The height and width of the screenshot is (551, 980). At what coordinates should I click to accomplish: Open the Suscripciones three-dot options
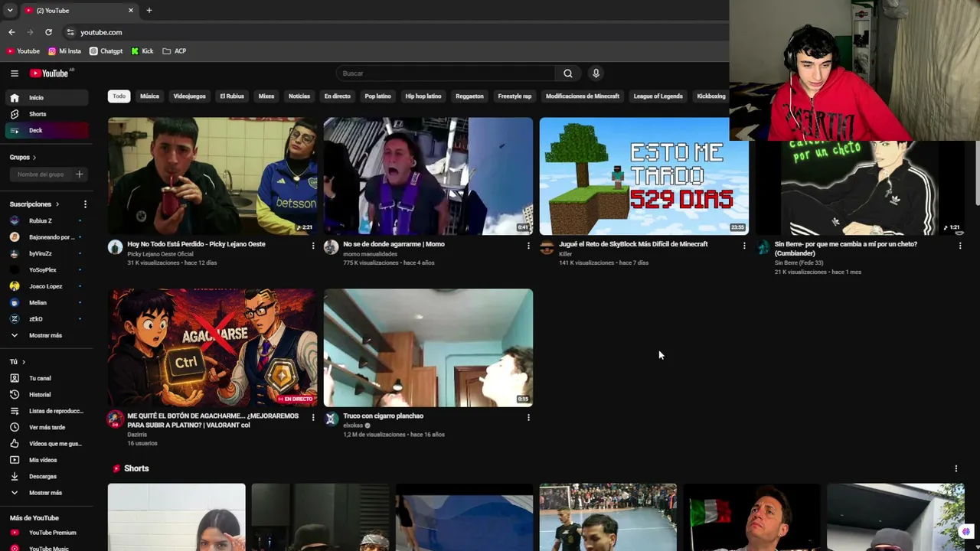(x=85, y=204)
